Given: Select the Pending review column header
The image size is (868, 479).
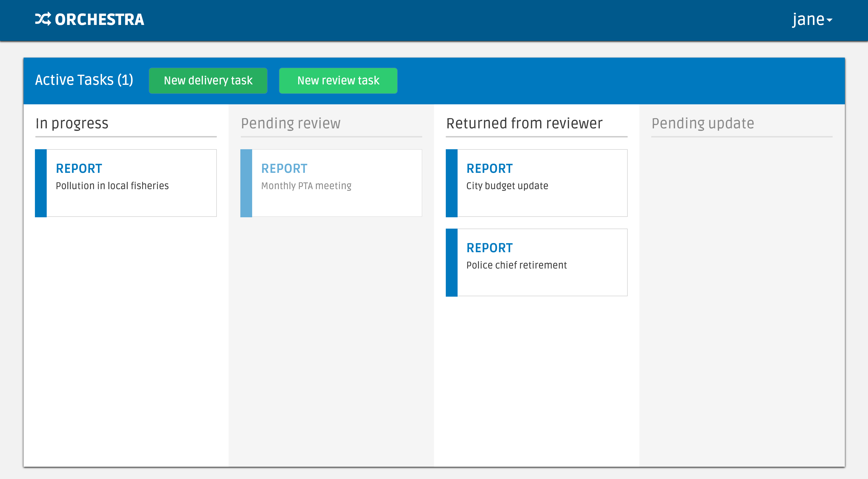Looking at the screenshot, I should [x=290, y=123].
